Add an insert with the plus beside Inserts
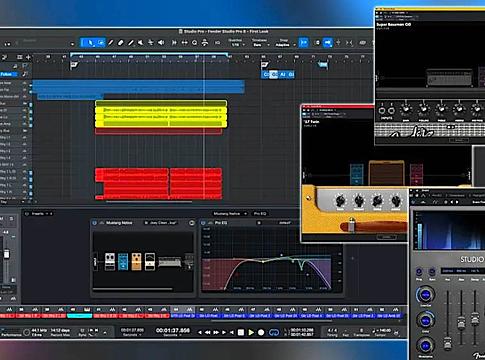485x360 pixels. pyautogui.click(x=52, y=214)
